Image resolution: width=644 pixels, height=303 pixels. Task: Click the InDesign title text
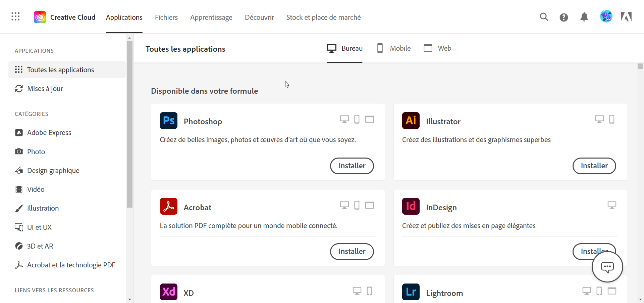pos(441,208)
